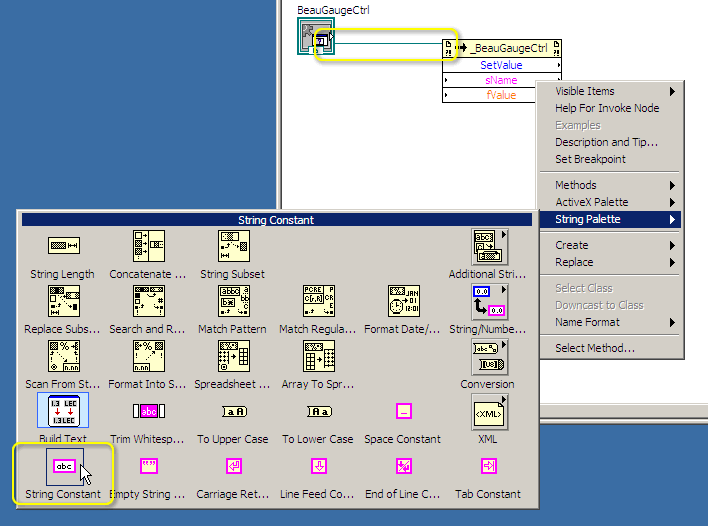The width and height of the screenshot is (708, 526).
Task: Click the String Constant palette title bar
Action: [277, 220]
